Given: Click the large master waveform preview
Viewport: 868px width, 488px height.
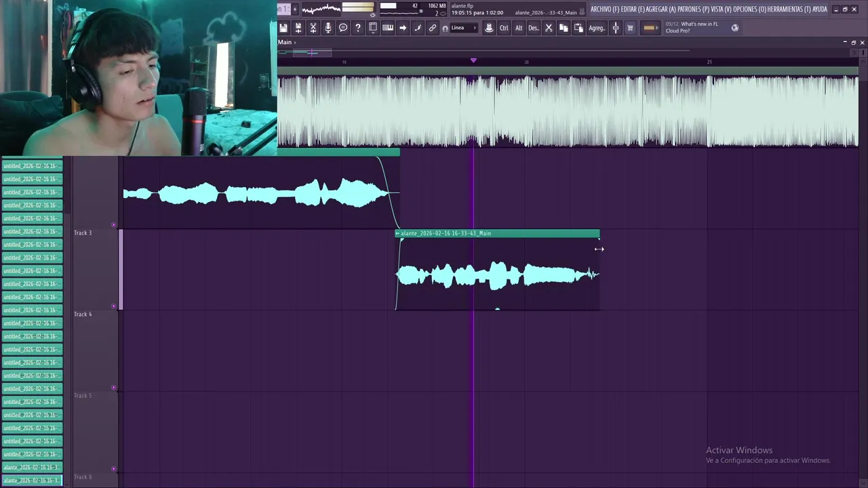Looking at the screenshot, I should [568, 111].
